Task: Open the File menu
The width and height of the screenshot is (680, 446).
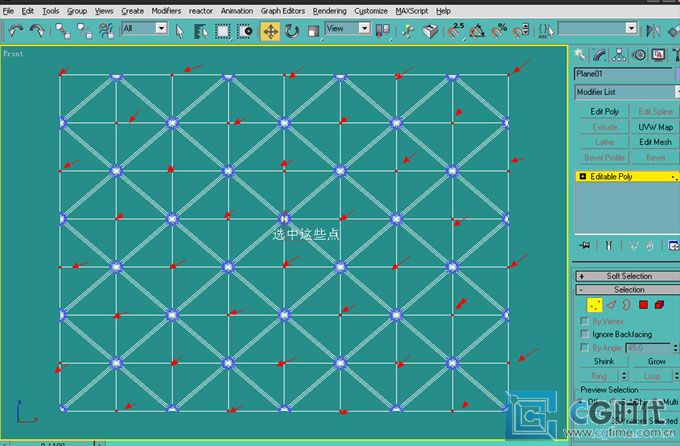Action: [8, 11]
